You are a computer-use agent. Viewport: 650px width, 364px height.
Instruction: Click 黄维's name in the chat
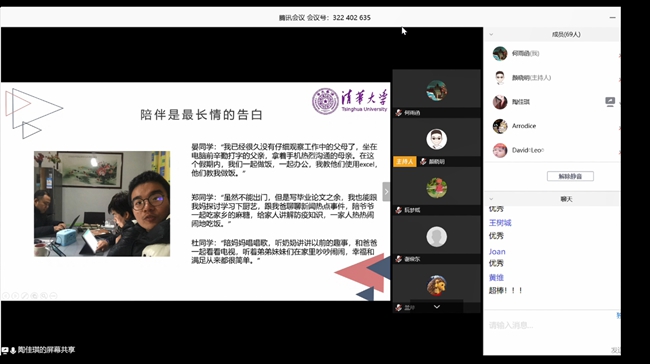click(x=496, y=278)
